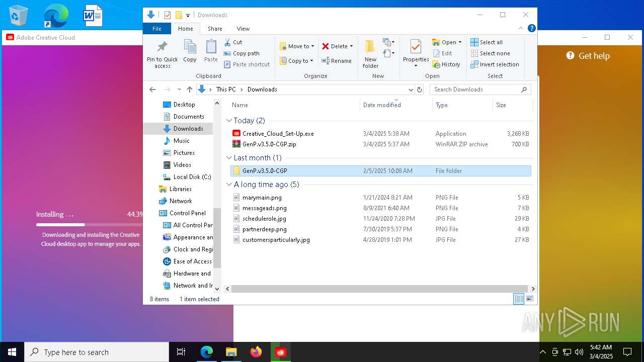
Task: Click Task View icon in taskbar
Action: pyautogui.click(x=181, y=352)
